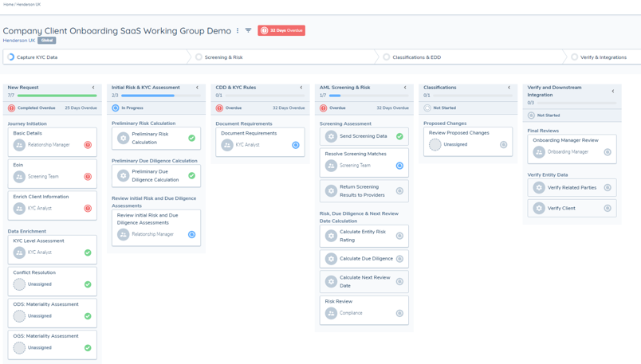Click the green check on Preliminary Risk Calculation
Viewport: 641px width, 364px height.
pyautogui.click(x=191, y=138)
